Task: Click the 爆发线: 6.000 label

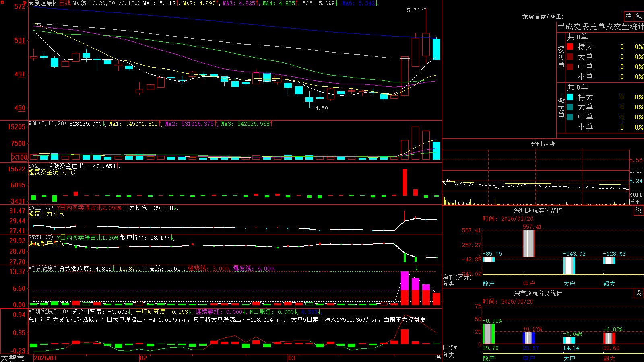Action: 254,268
